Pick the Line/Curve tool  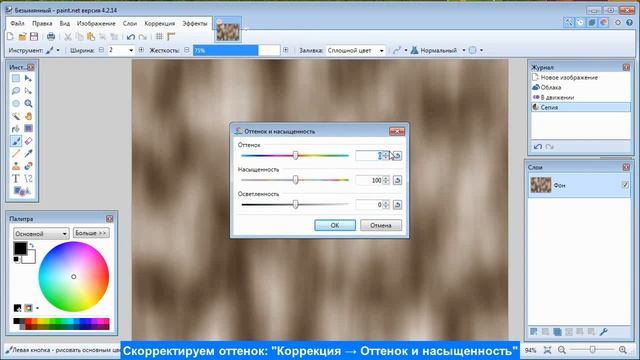[x=28, y=179]
